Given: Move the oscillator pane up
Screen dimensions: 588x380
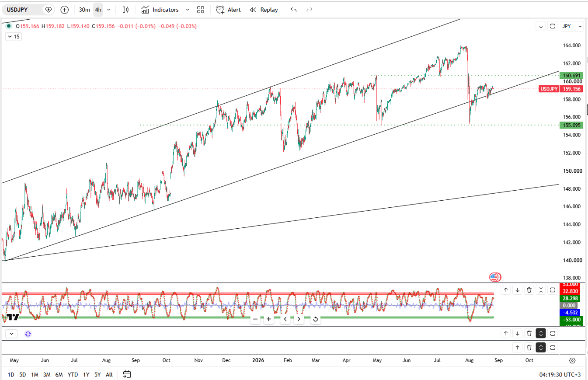Looking at the screenshot, I should 506,290.
